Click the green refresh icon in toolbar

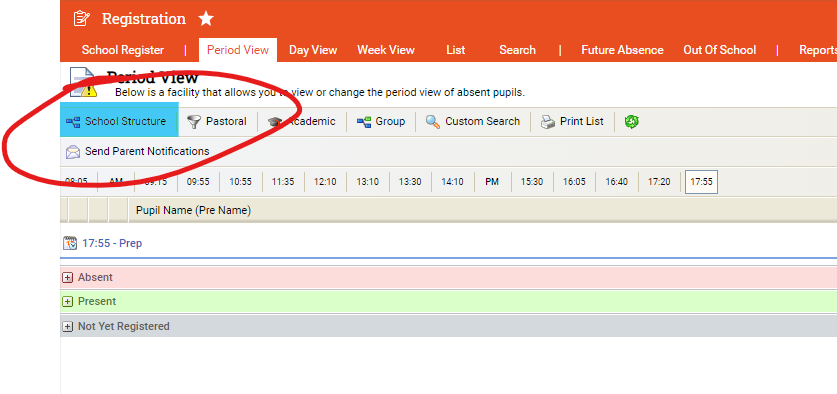point(631,122)
